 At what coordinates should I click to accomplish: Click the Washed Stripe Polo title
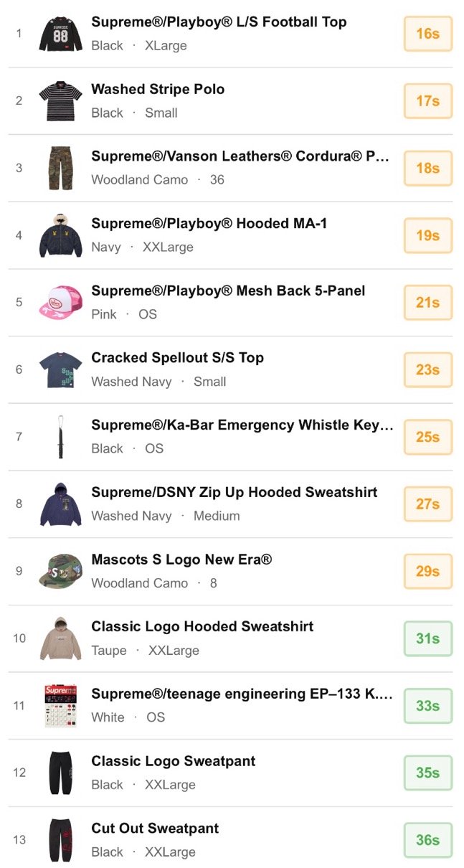158,89
